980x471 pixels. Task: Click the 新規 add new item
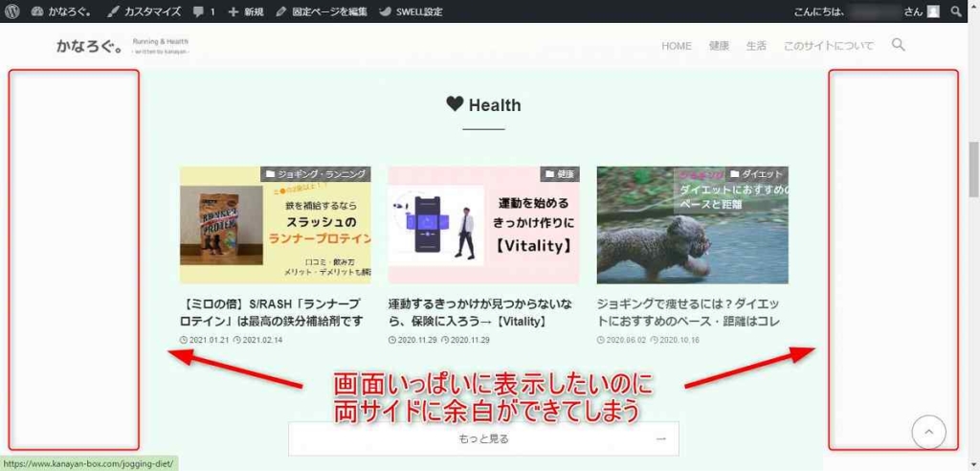coord(246,11)
